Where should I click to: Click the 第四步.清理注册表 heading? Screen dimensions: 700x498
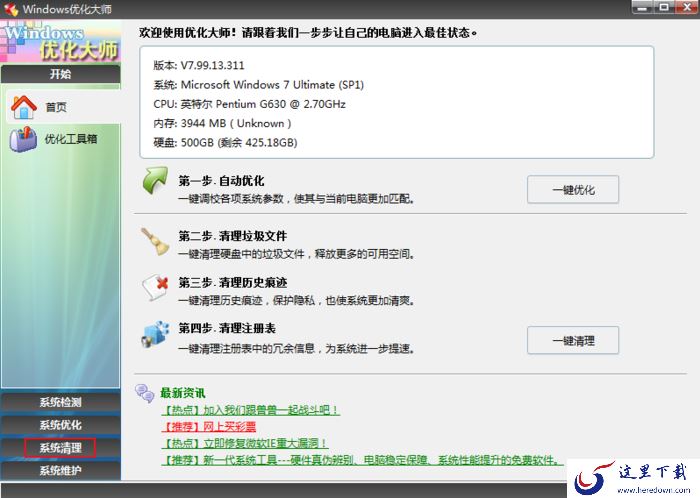[x=227, y=328]
